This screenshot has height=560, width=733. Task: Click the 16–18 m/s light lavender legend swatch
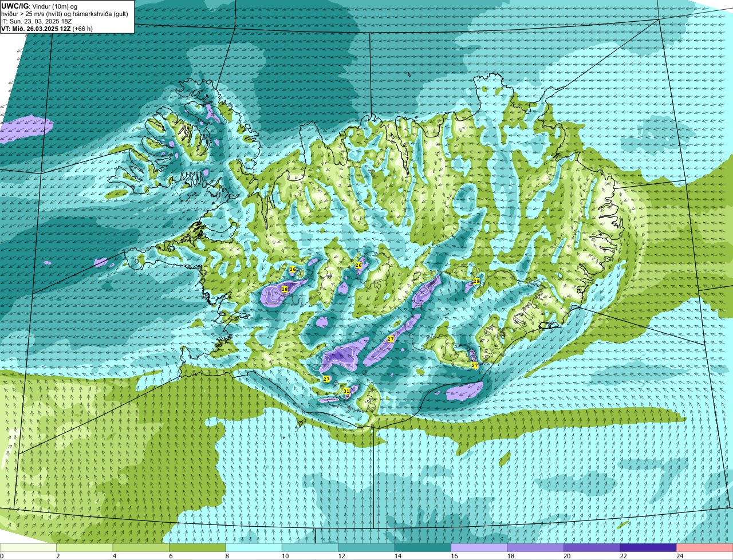point(479,547)
